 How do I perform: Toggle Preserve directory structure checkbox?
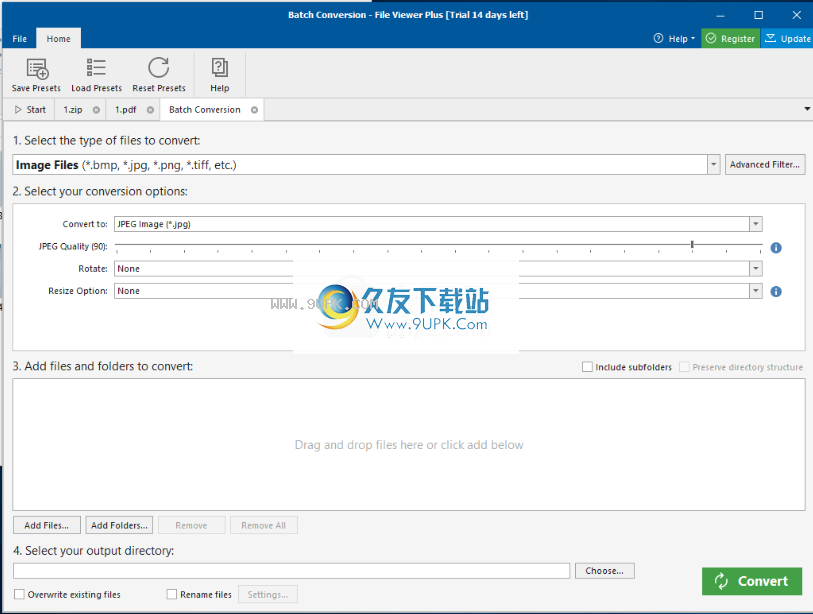(x=684, y=367)
